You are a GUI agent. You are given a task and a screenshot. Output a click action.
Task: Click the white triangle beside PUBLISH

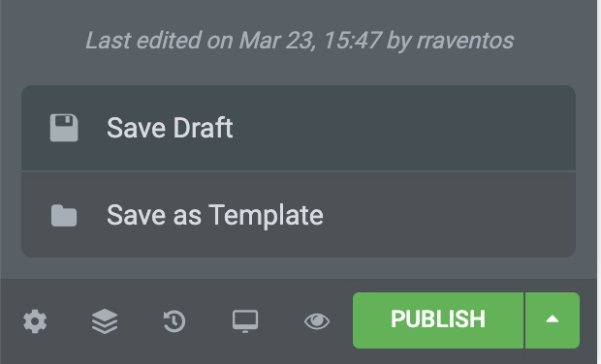tap(553, 318)
